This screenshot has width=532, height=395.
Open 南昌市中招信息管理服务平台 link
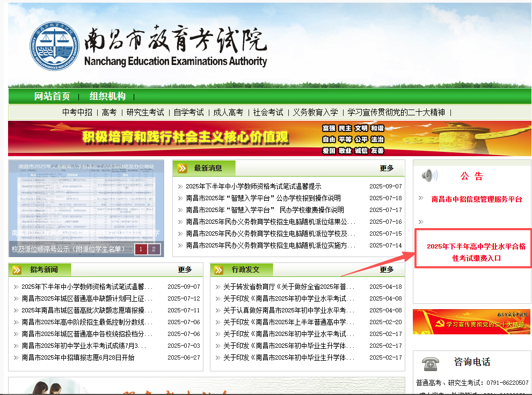coord(476,199)
